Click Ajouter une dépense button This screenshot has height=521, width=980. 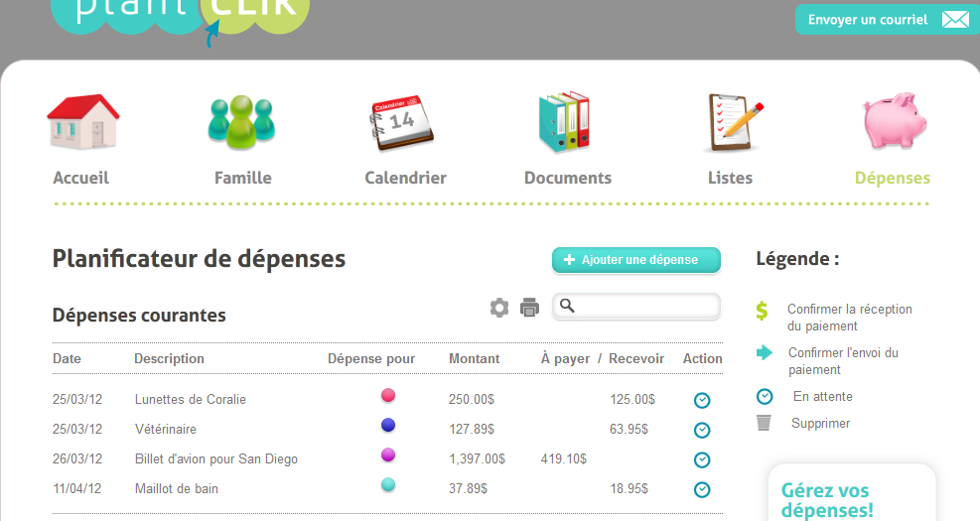click(x=635, y=260)
